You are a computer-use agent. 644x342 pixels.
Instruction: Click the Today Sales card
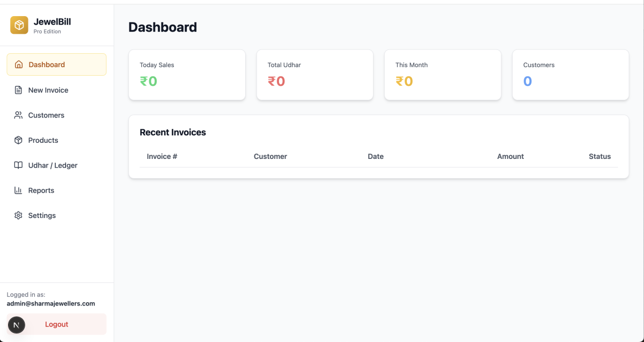[187, 75]
